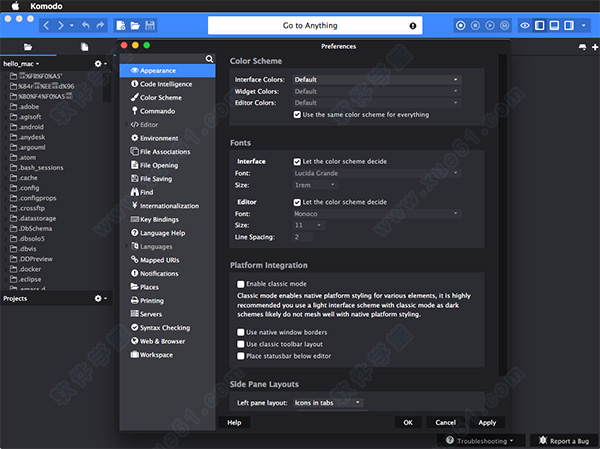Open the File Associations preferences
The height and width of the screenshot is (449, 600).
tap(167, 152)
